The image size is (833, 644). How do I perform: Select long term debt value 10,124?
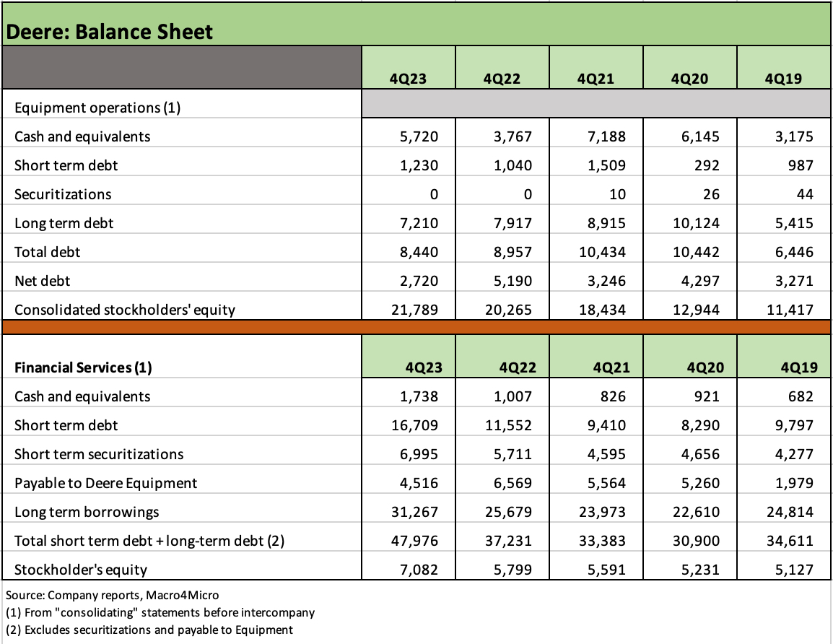(696, 223)
